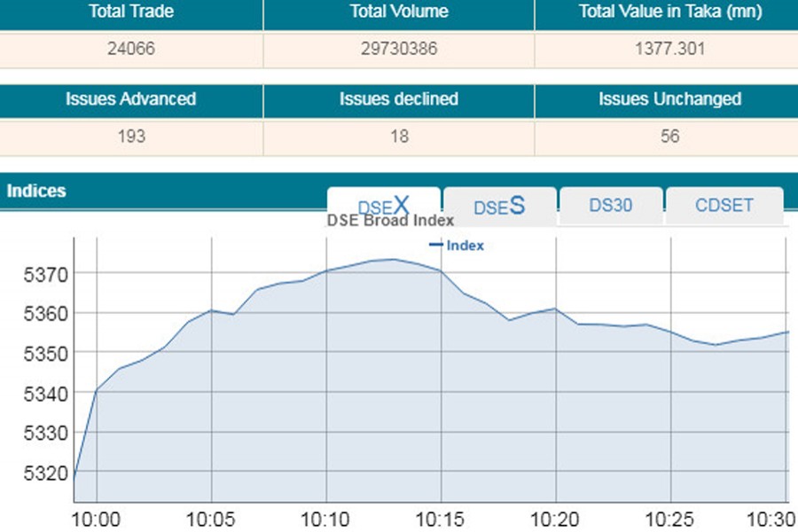Screen dimensions: 798x532
Task: Click the 10:15 time axis label
Action: point(441,519)
